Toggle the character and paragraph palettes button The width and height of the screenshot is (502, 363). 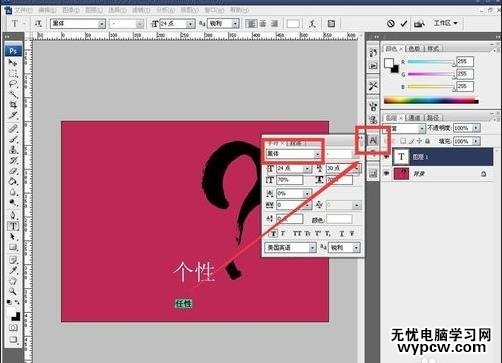[x=331, y=24]
